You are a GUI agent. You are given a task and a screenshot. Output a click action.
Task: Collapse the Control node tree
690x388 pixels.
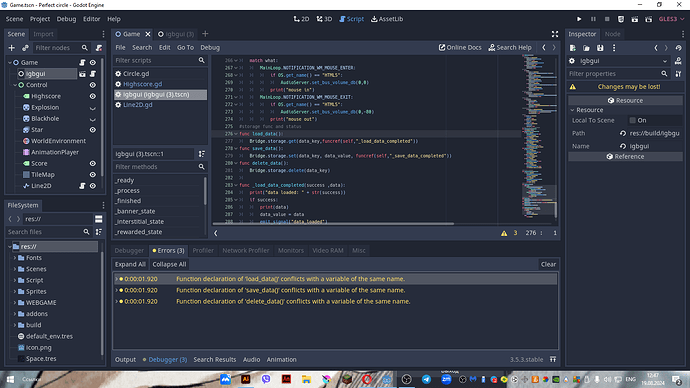[15, 85]
